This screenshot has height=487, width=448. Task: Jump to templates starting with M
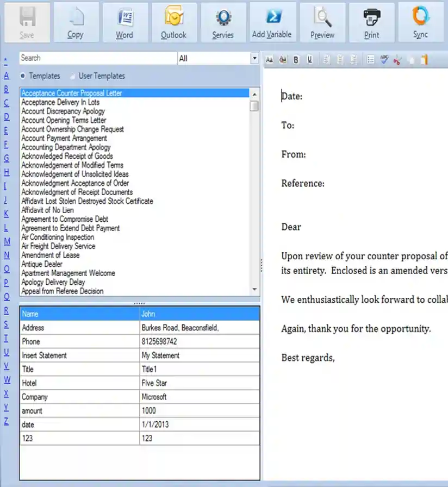point(7,241)
